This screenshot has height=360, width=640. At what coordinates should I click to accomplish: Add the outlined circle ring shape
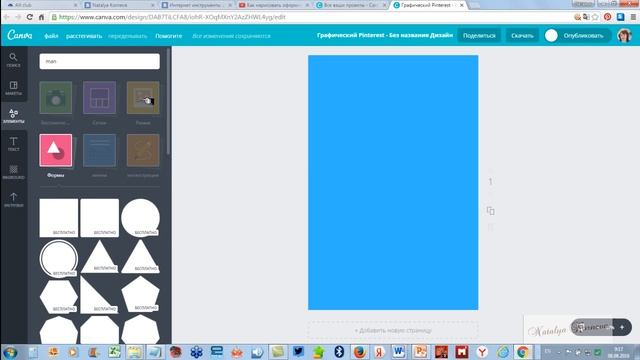pos(59,258)
